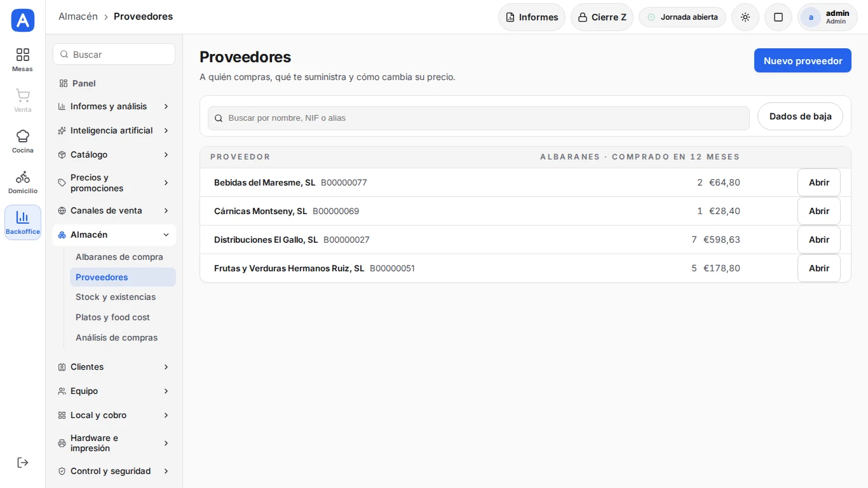Open the Mesas grid icon
Screen dimensions: 868x488
pyautogui.click(x=23, y=55)
